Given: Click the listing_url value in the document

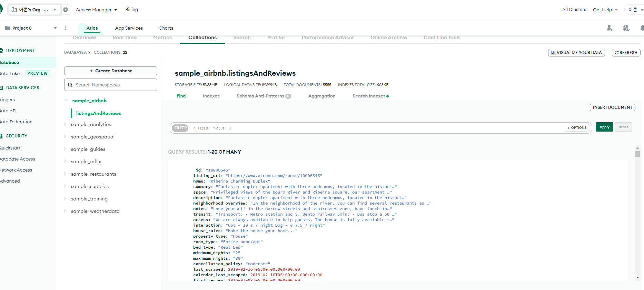Looking at the screenshot, I should 274,176.
